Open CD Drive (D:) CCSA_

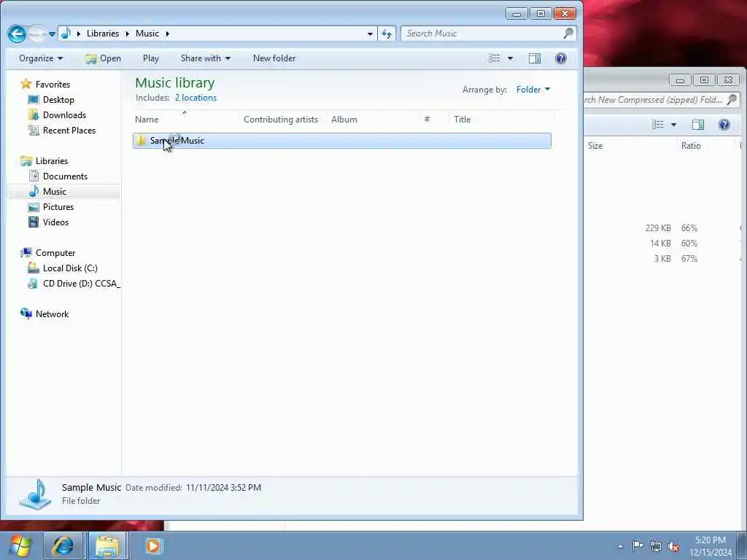(x=81, y=284)
